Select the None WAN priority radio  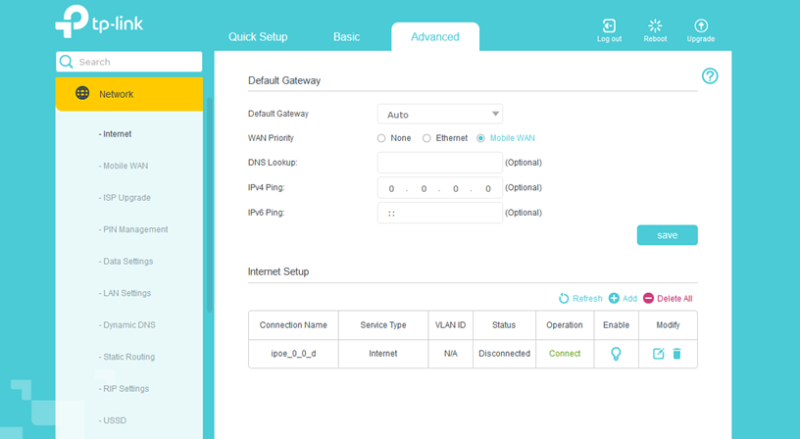[381, 138]
